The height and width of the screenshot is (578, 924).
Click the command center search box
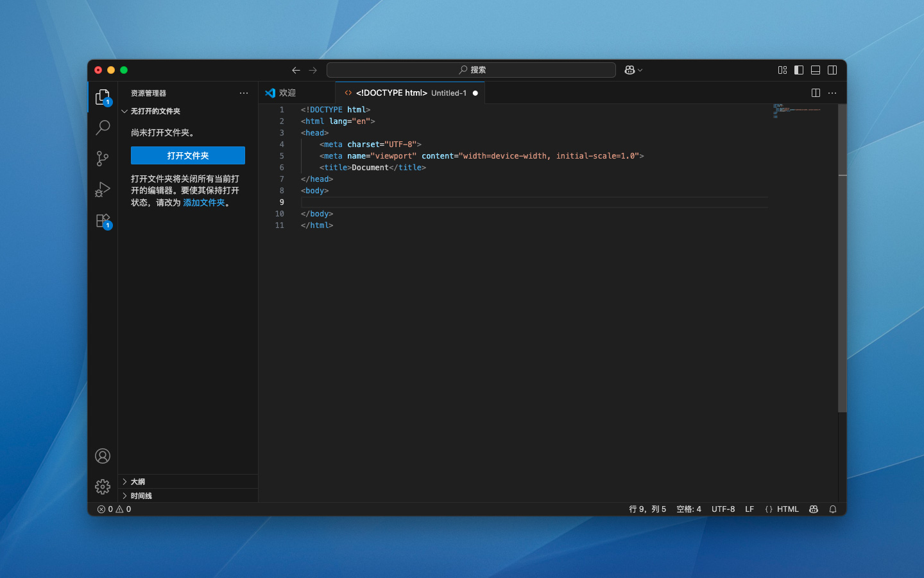(x=471, y=70)
